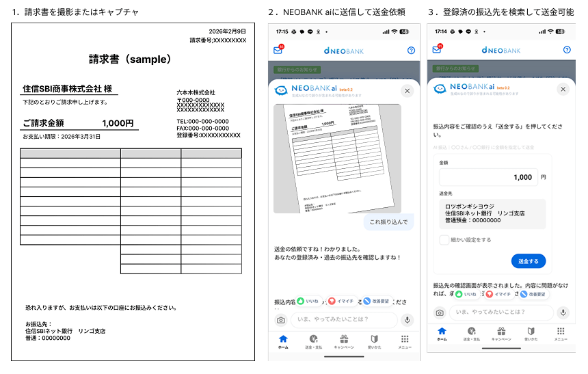
Task: Open the メニュー grid tab on the 17:15 screen
Action: [x=405, y=342]
